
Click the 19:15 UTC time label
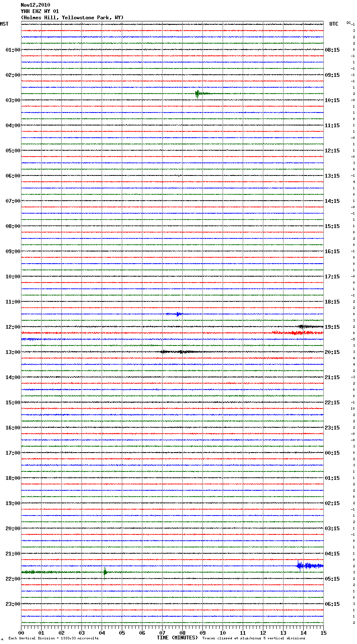click(332, 327)
